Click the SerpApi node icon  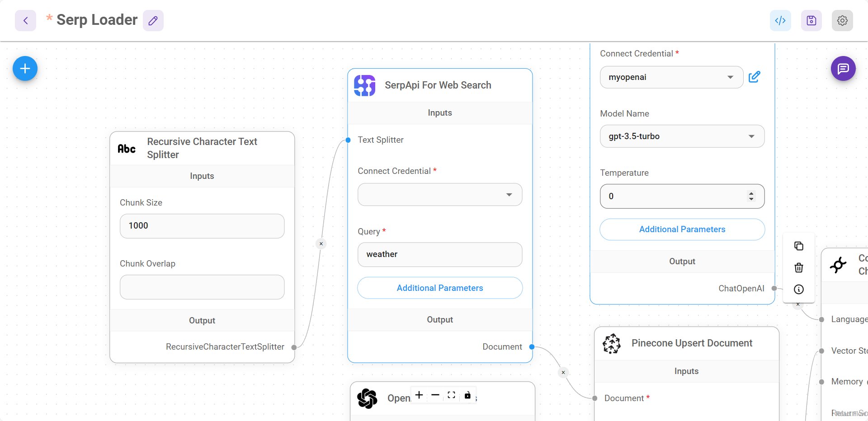click(x=365, y=85)
